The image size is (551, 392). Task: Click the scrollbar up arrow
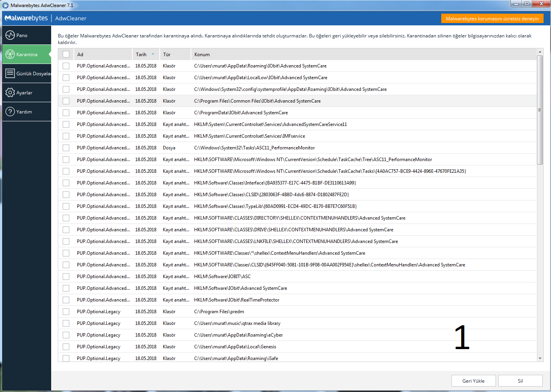point(540,52)
